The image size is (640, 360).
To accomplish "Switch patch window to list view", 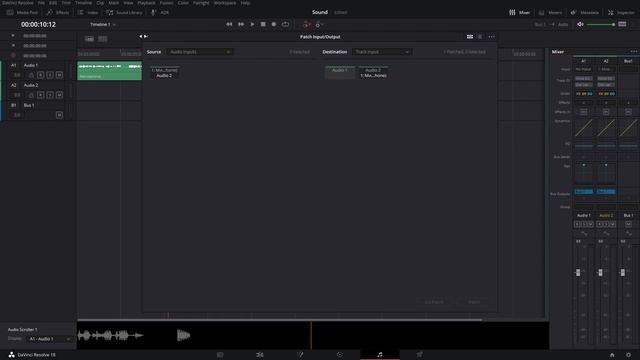I will (x=480, y=37).
